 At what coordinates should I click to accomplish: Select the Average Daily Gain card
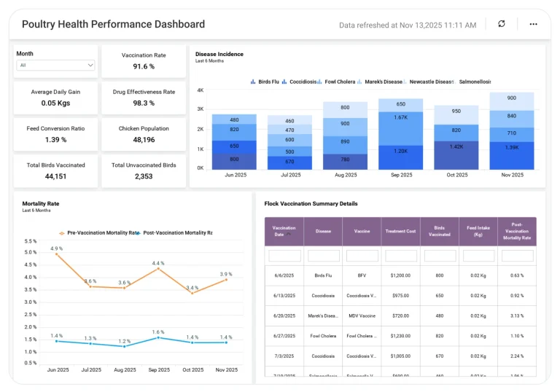click(55, 98)
